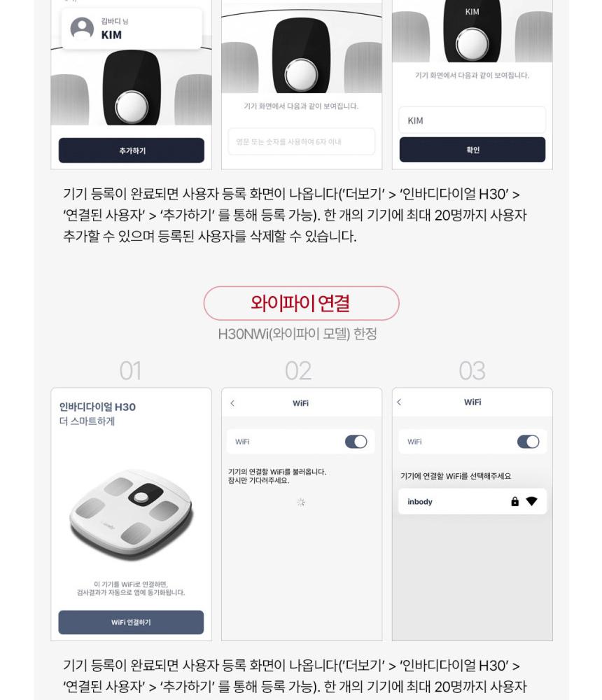Click the dial knob in middle top screenshot
602x700 pixels.
click(302, 73)
